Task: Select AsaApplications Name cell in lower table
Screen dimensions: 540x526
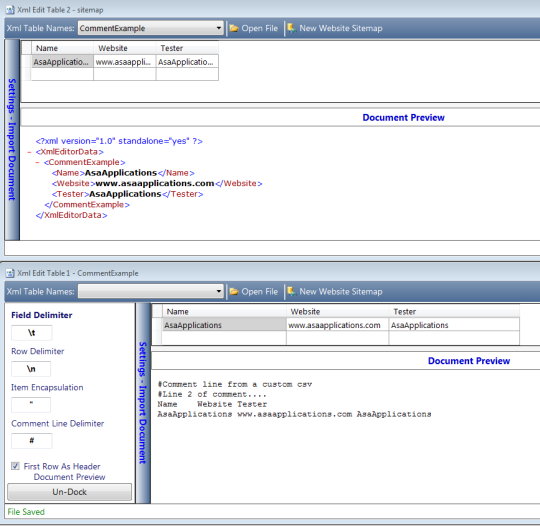Action: click(x=224, y=325)
